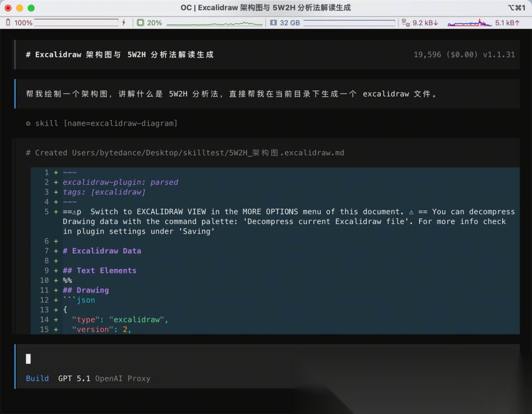Click line 2 excalidraw-plugin: parsed
Viewport: 532px width, 414px height.
(x=120, y=182)
